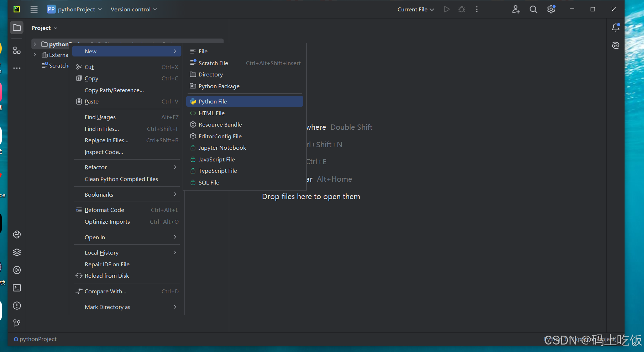
Task: Select Find in Files
Action: click(x=127, y=129)
